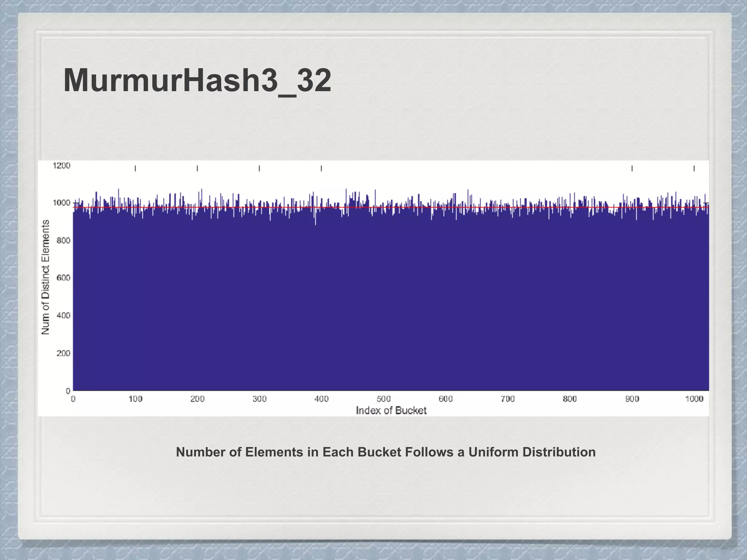Viewport: 747px width, 560px height.
Task: Click the x-axis tick label 100
Action: pos(135,399)
